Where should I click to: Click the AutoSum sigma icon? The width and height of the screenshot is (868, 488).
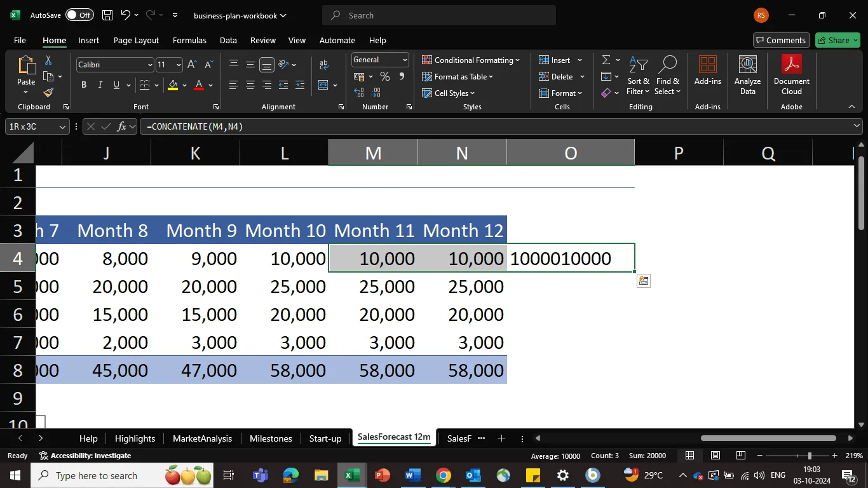(606, 60)
